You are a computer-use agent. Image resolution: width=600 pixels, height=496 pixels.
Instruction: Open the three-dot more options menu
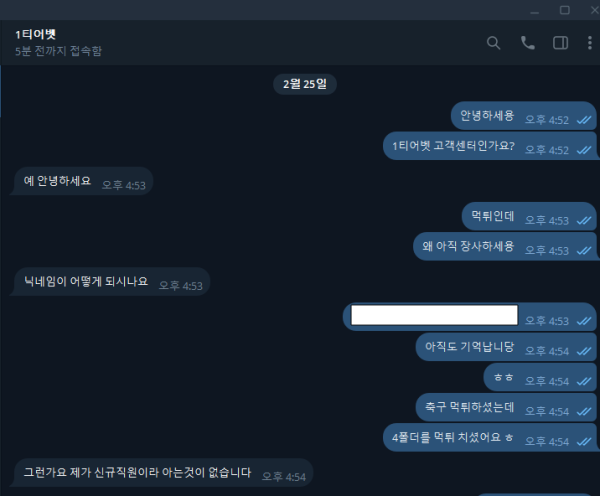pos(590,43)
